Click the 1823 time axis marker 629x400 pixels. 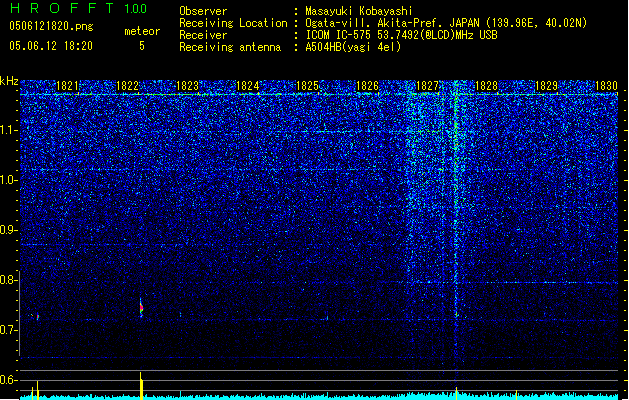(x=187, y=86)
